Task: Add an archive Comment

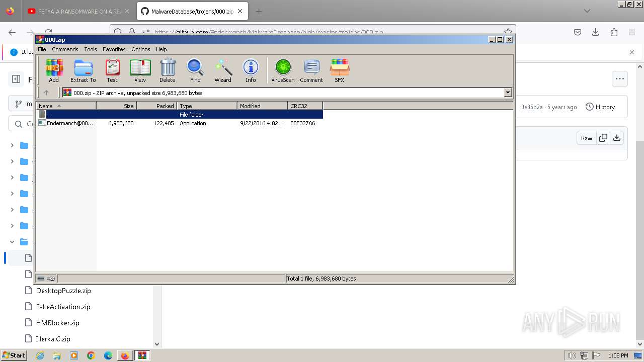Action: (311, 70)
